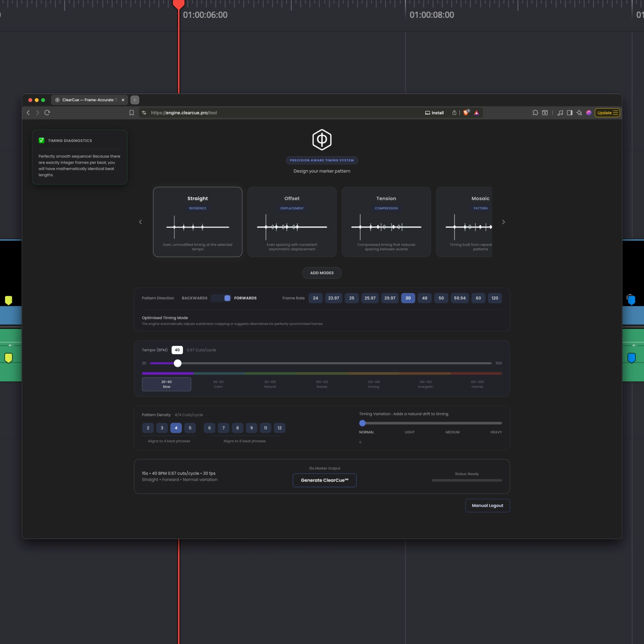This screenshot has width=644, height=644.
Task: Click upper blue marker in right timeline
Action: [x=631, y=300]
